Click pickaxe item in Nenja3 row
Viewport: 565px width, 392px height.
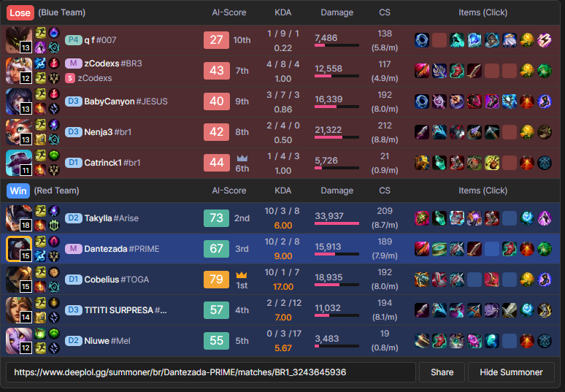[492, 132]
